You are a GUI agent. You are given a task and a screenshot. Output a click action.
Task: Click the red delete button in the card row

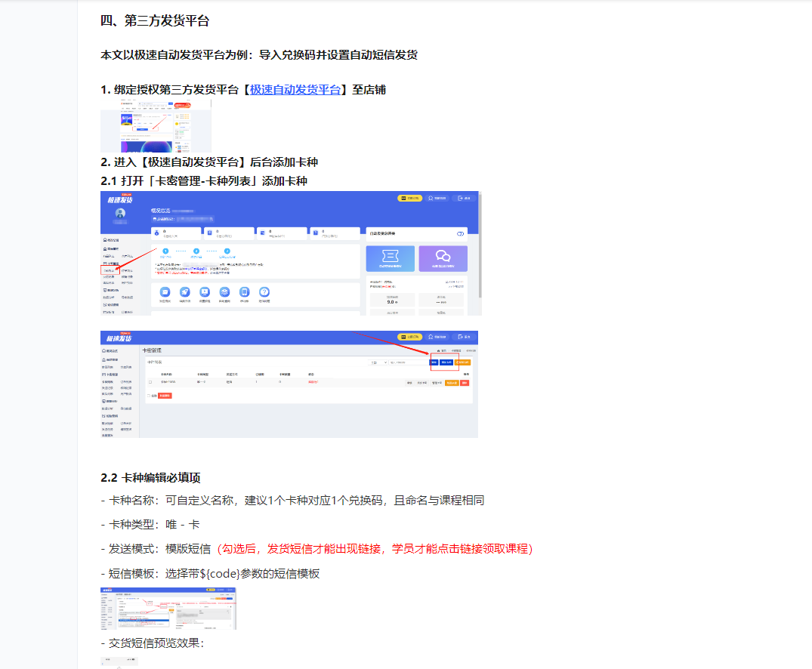[x=465, y=383]
